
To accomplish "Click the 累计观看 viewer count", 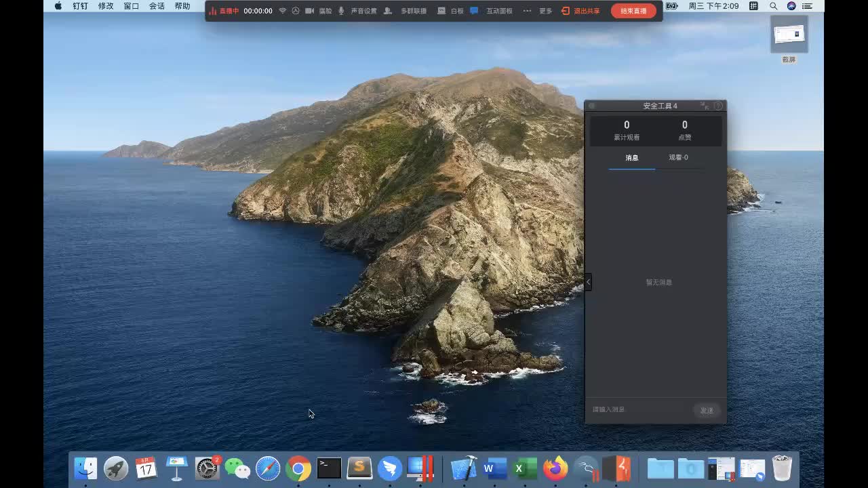I will coord(627,130).
